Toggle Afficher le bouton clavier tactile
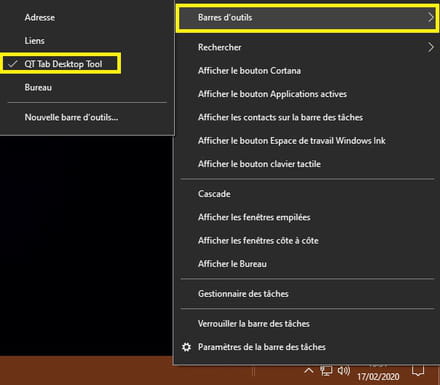The width and height of the screenshot is (440, 385). coord(307,164)
